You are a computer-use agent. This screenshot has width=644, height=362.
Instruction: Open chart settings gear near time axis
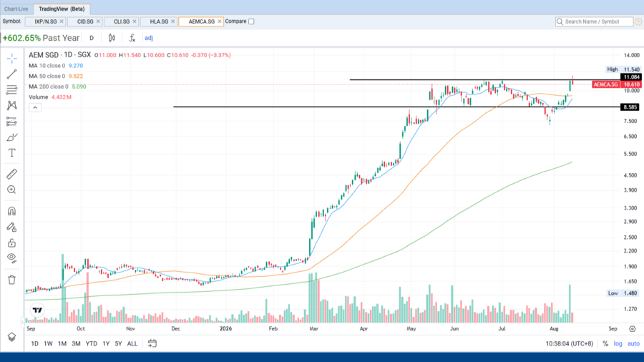click(x=633, y=329)
